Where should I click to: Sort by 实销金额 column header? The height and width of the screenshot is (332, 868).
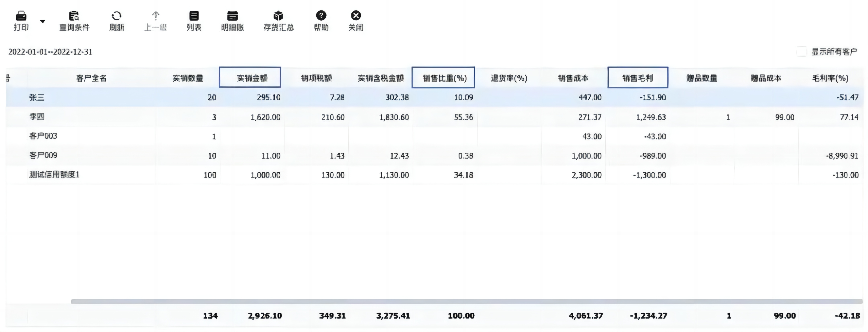coord(250,78)
